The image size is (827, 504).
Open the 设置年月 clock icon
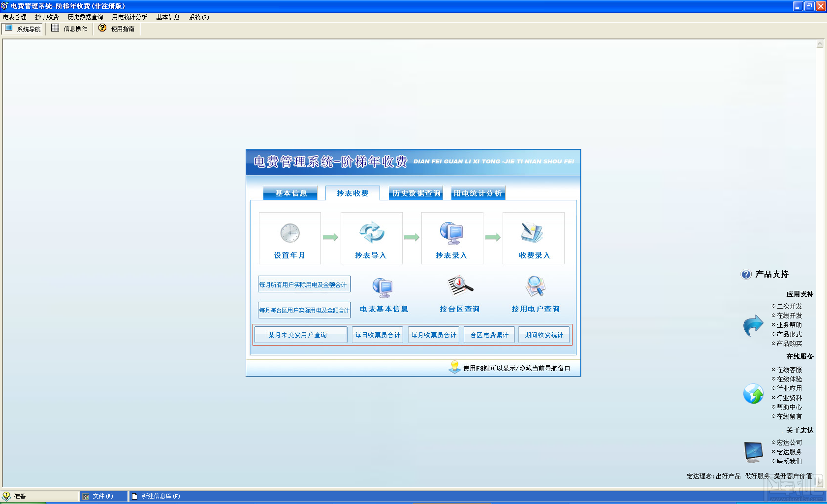[290, 233]
